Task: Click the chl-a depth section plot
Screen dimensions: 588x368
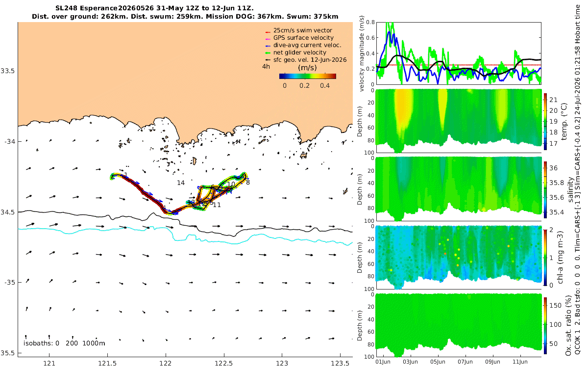Action: click(459, 257)
